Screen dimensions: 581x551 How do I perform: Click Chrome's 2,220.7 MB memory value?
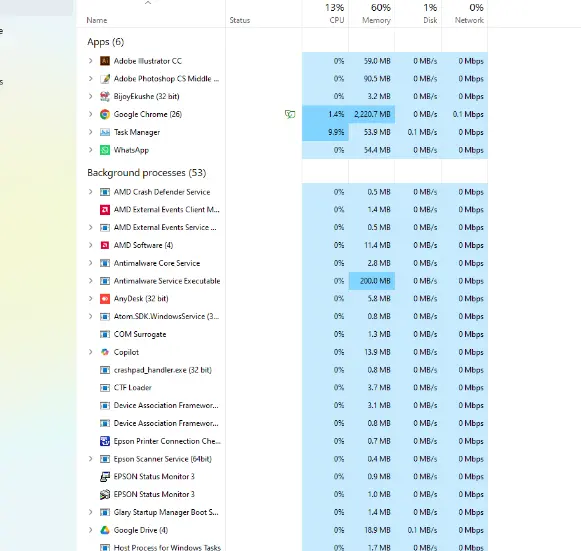click(x=372, y=114)
